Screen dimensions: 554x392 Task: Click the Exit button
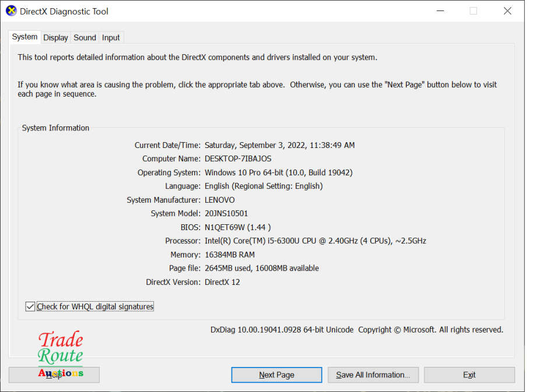(x=469, y=375)
